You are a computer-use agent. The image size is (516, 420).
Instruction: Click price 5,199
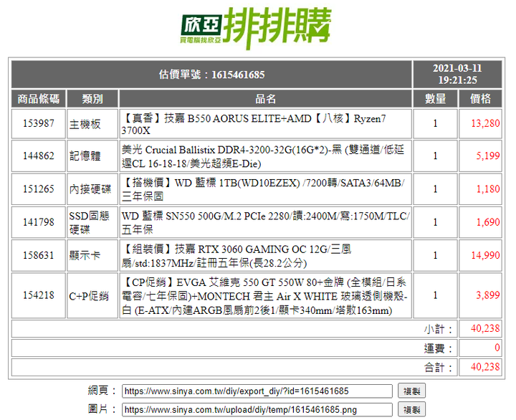click(x=488, y=156)
